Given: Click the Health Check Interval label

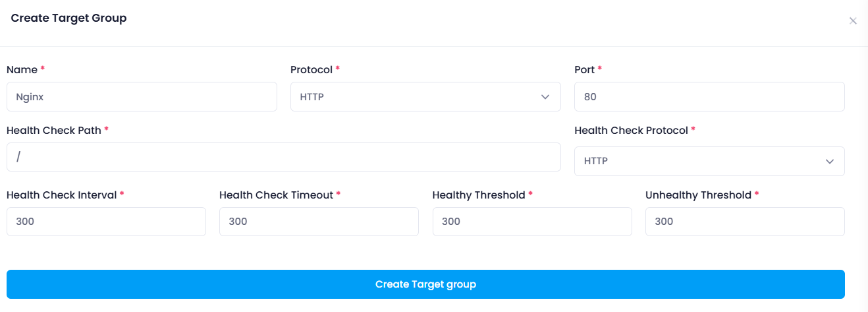Looking at the screenshot, I should coord(61,195).
